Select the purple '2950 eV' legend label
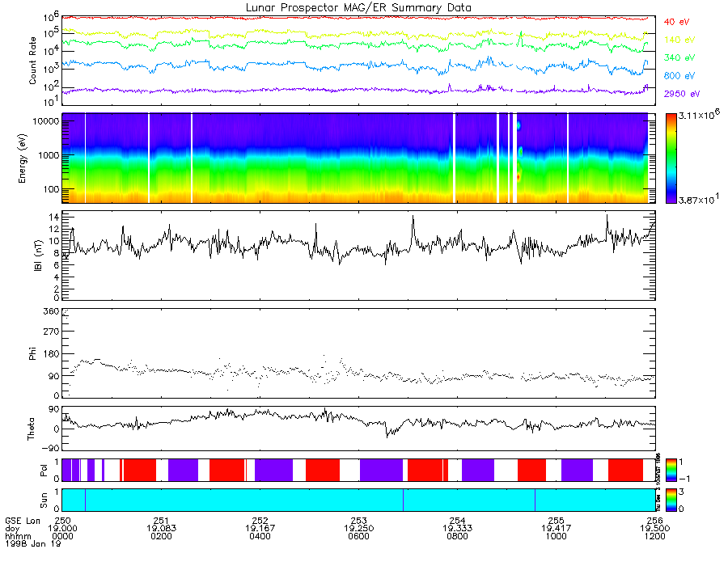This screenshot has width=728, height=566. tap(682, 94)
